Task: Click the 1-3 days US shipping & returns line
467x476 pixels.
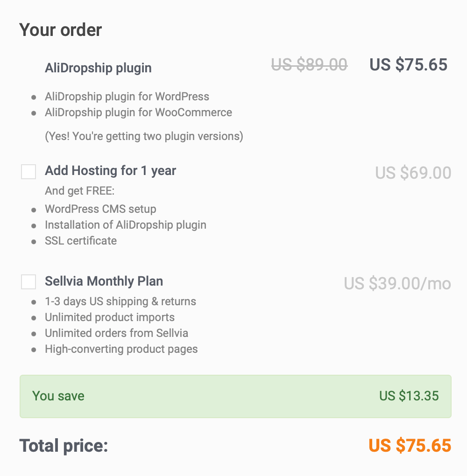Action: pos(120,301)
